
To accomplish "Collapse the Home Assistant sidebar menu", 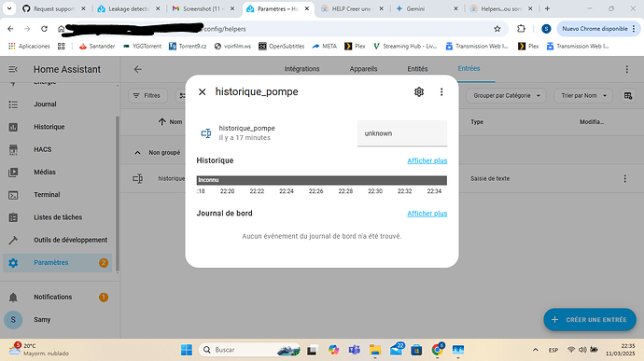I will tap(13, 69).
